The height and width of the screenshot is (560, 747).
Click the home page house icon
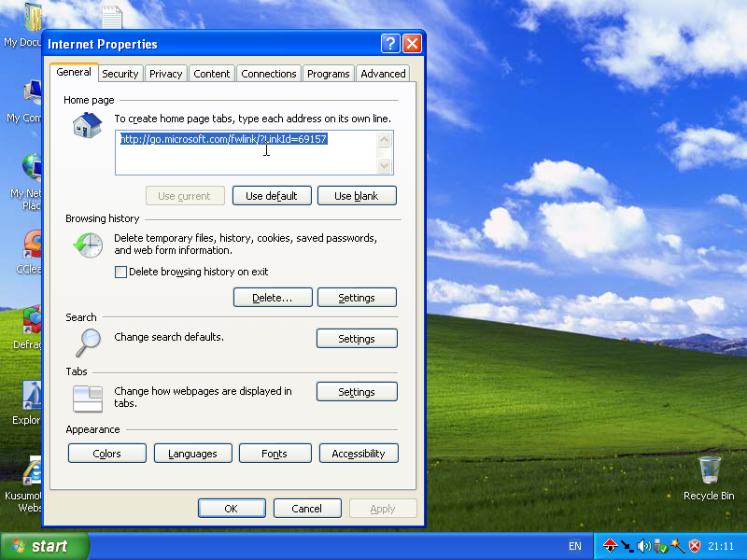point(87,125)
